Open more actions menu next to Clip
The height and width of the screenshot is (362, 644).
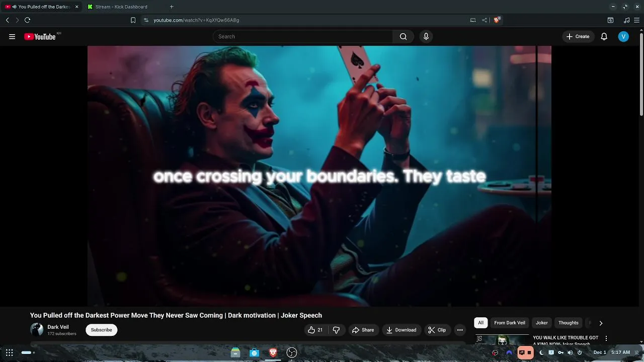pos(460,330)
